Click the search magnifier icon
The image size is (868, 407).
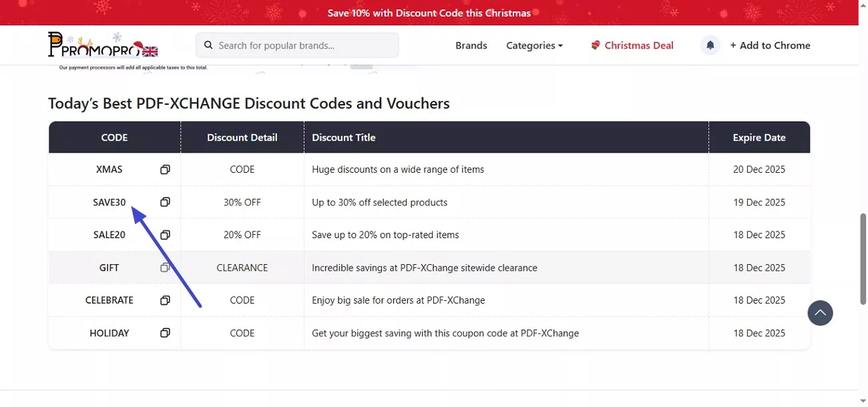[x=208, y=45]
